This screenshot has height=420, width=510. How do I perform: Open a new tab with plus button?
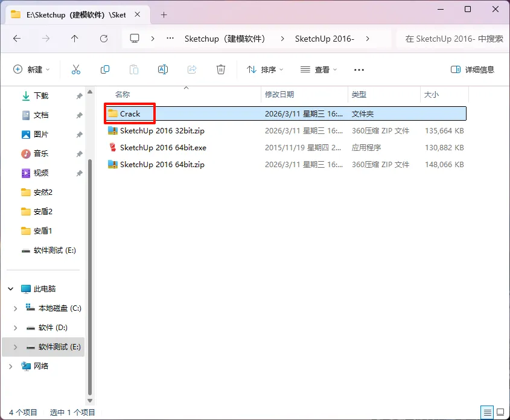tap(164, 14)
